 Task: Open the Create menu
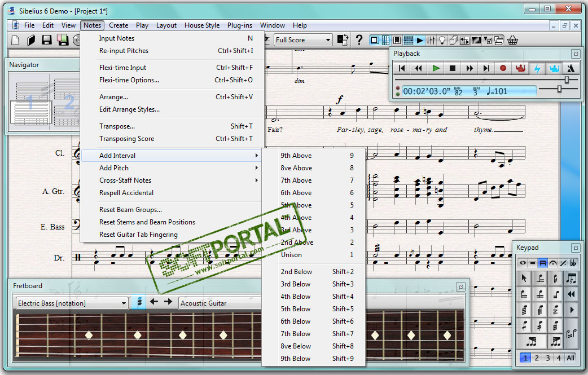click(119, 25)
